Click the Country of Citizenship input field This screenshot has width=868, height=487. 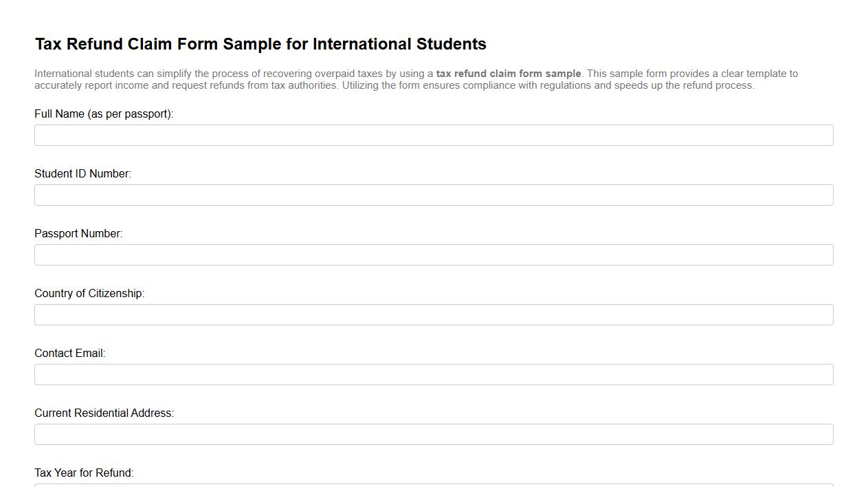pos(434,314)
